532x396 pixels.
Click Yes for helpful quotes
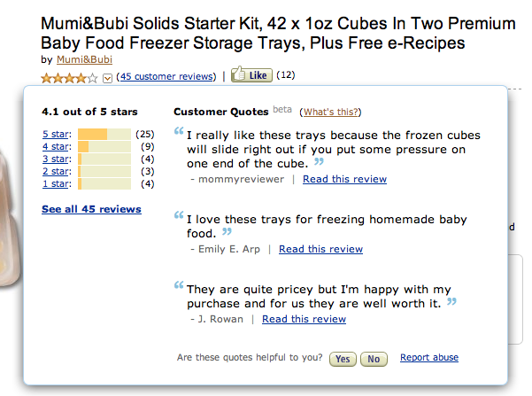click(x=343, y=359)
